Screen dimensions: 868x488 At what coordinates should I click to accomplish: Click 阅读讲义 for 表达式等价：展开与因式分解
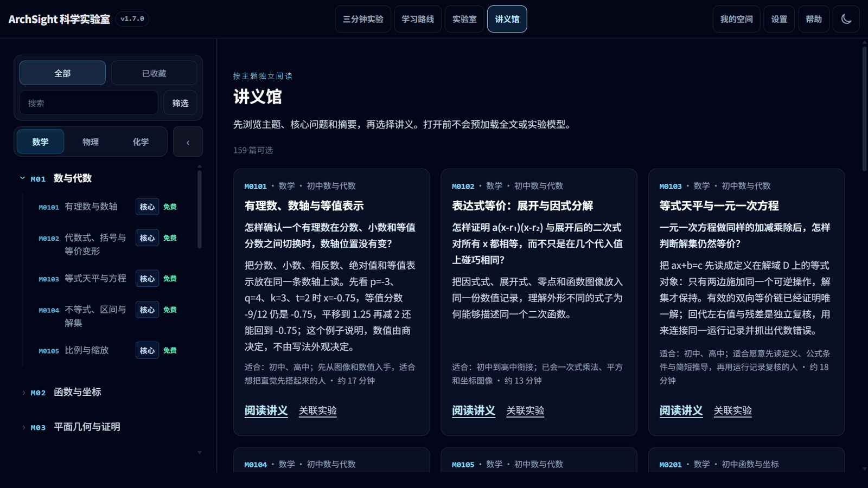tap(474, 410)
